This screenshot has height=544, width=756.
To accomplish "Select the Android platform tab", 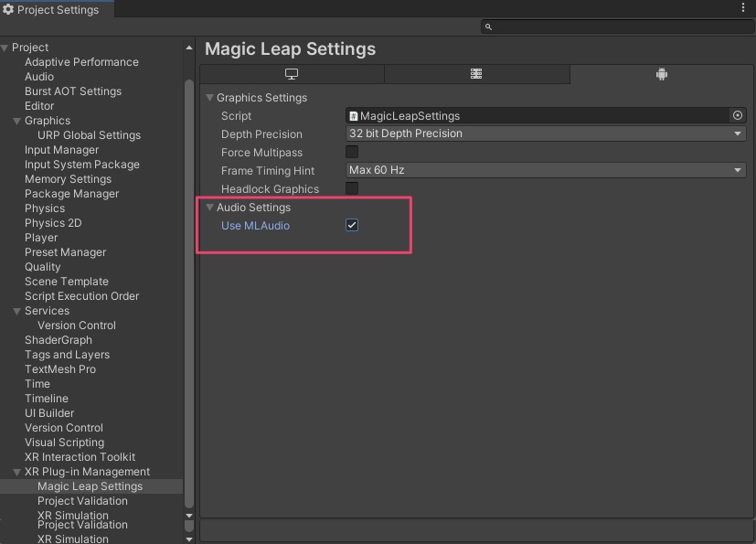I will 662,74.
